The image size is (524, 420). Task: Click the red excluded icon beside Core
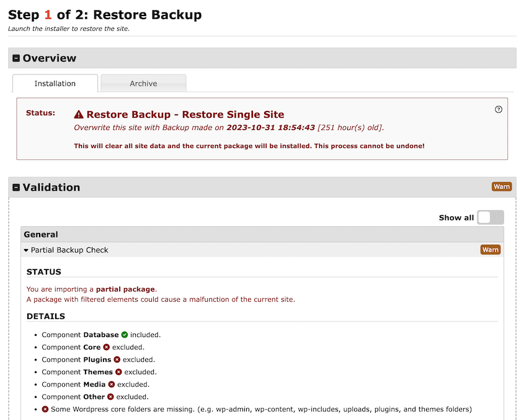tap(106, 348)
